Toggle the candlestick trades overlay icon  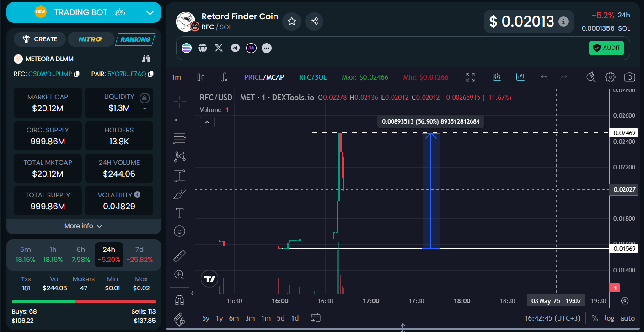[x=497, y=77]
